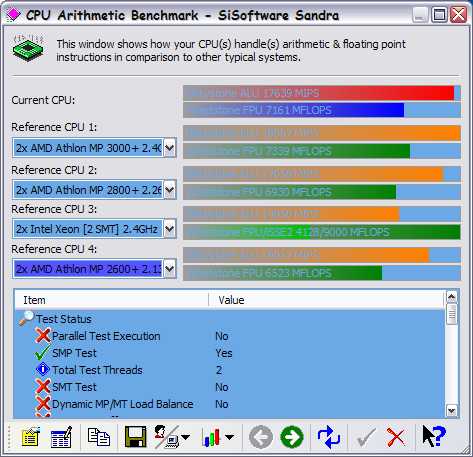473x457 pixels.
Task: Click the red X beside SMT Test
Action: pyautogui.click(x=43, y=387)
